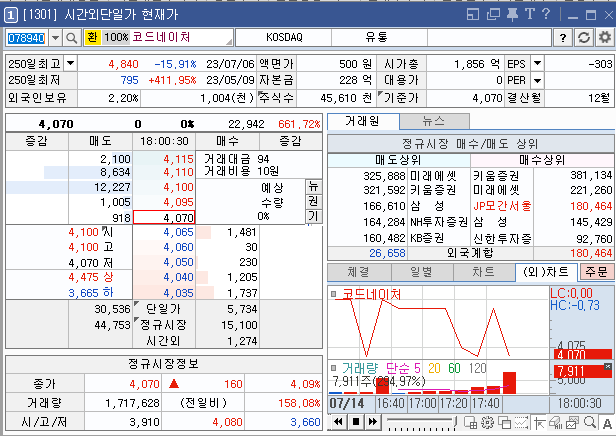Click the question mark button beside refresh

[563, 38]
